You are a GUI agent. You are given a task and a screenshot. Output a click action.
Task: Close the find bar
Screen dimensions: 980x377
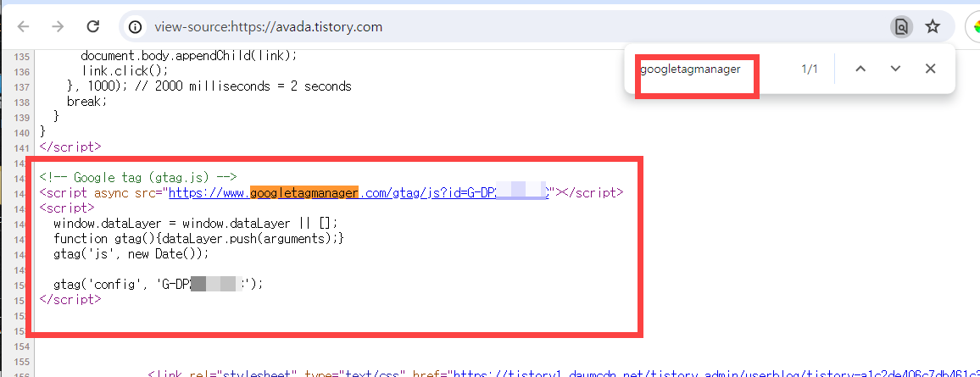930,69
